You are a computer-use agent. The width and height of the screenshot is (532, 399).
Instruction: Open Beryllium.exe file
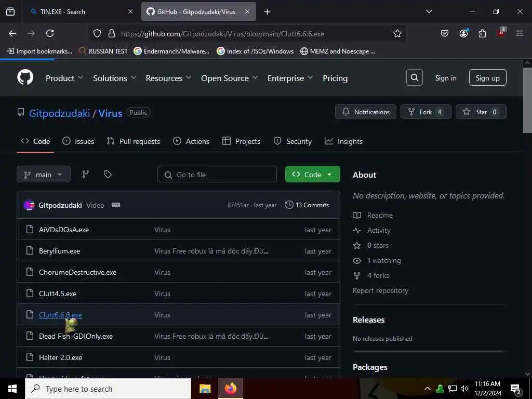59,251
